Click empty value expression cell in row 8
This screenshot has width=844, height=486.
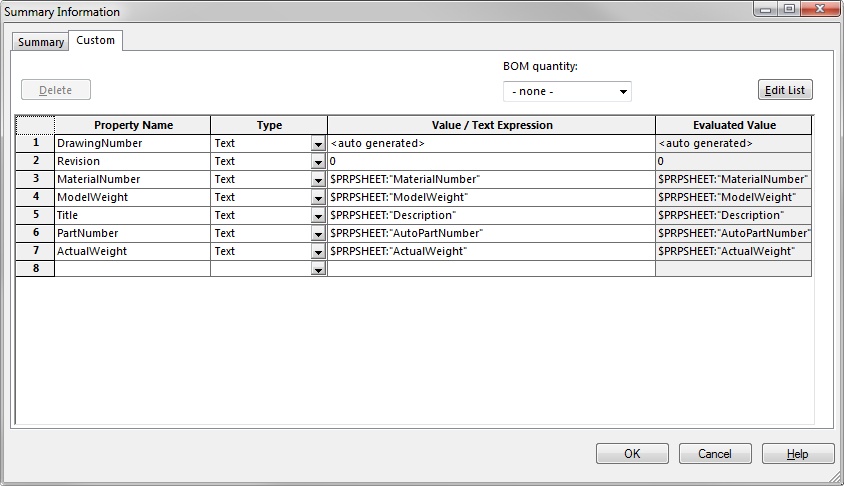tap(491, 269)
